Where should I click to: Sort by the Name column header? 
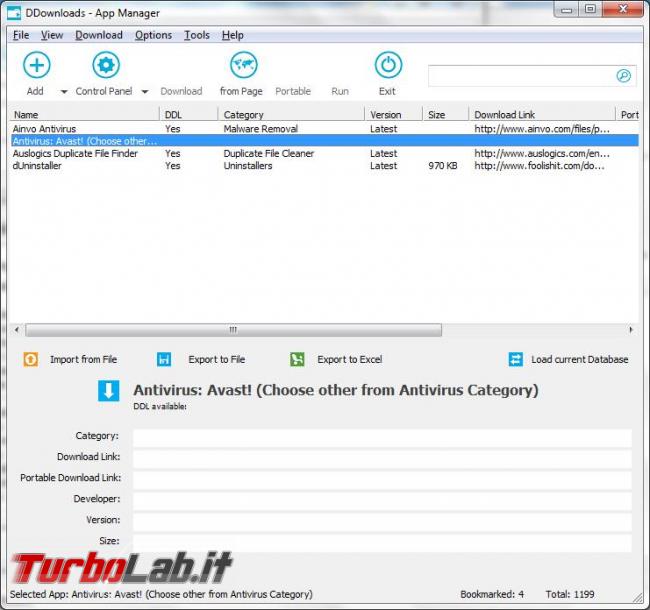pyautogui.click(x=85, y=115)
